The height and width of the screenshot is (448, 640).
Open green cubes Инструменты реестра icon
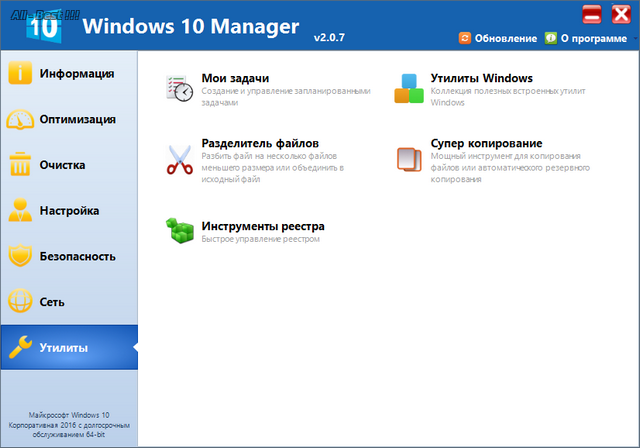(x=179, y=231)
